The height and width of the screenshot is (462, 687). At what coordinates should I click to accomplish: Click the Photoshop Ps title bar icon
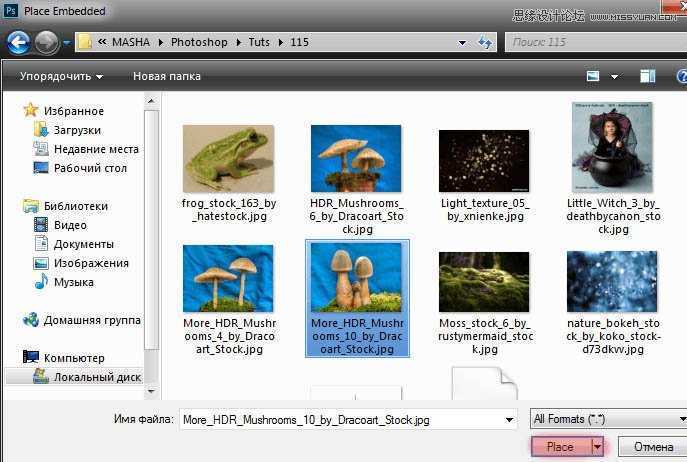pos(11,11)
